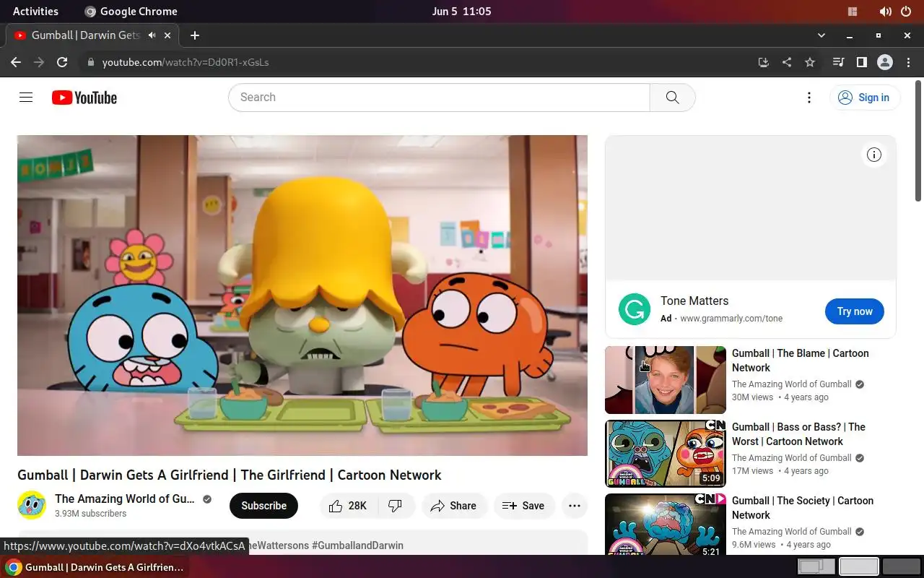
Task: Open Grammarly logo in ad
Action: pos(635,310)
